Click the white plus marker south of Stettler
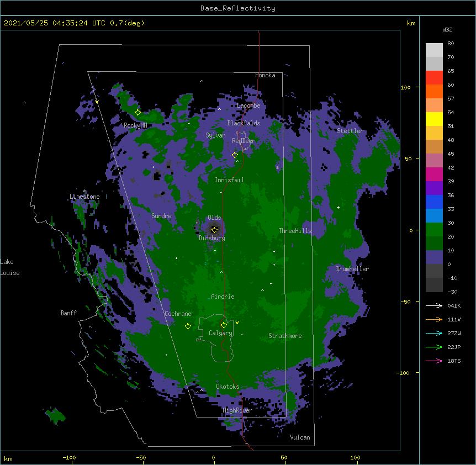The width and height of the screenshot is (476, 465). click(x=338, y=207)
